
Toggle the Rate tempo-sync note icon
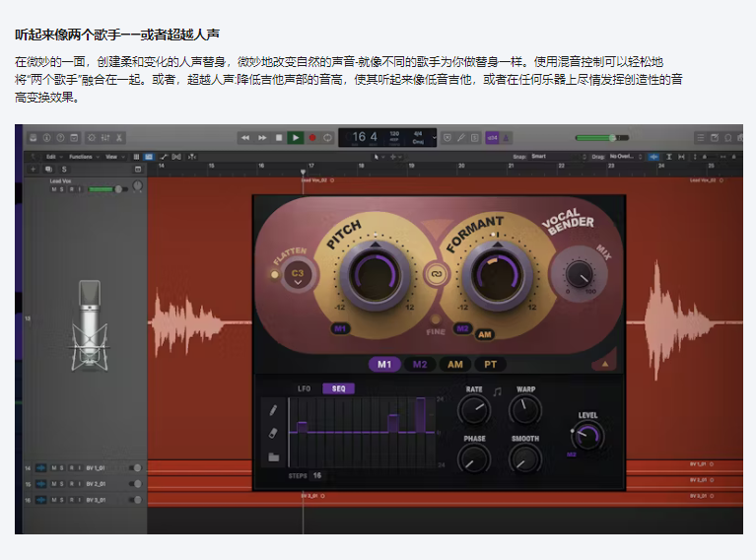point(497,392)
